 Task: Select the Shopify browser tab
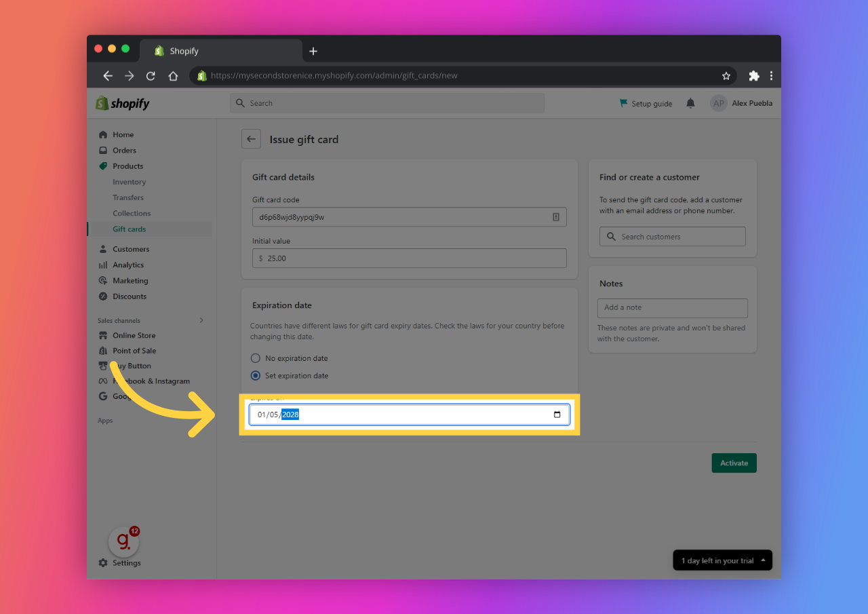tap(220, 51)
